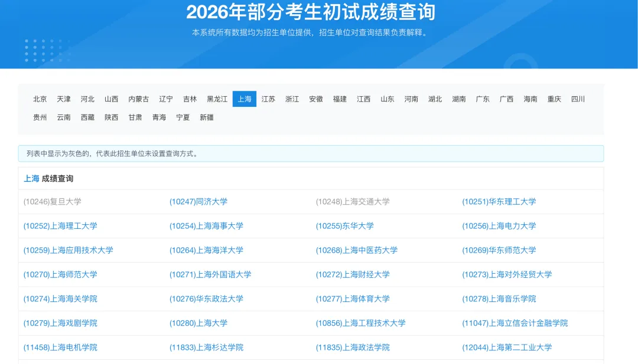This screenshot has width=638, height=364.
Task: Visit (10268)上海中医药大学 link
Action: point(357,250)
